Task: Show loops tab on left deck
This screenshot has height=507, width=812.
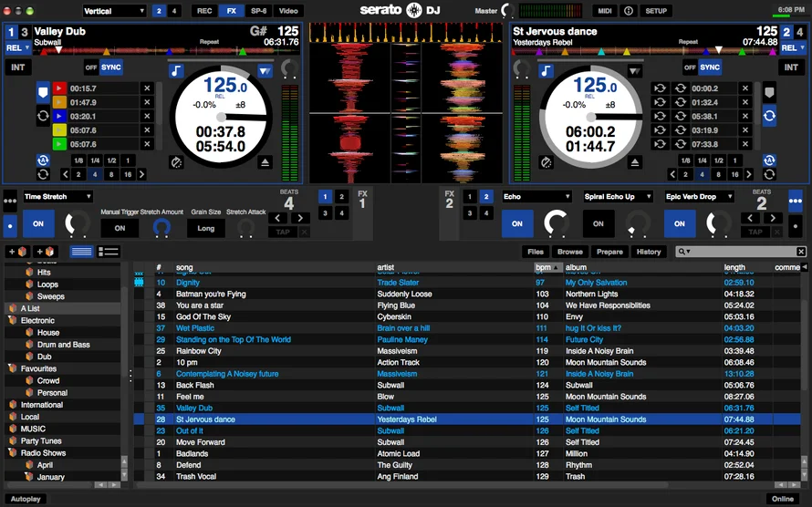Action: [x=43, y=116]
